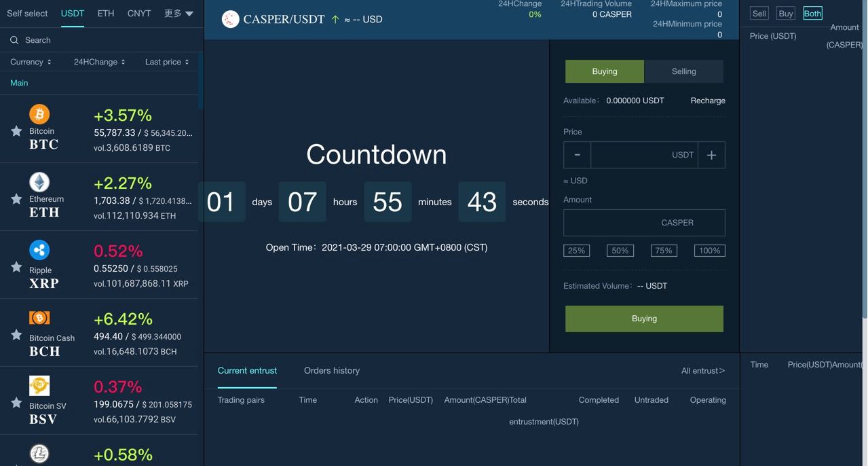Sort list by Last price
This screenshot has width=868, height=466.
(x=167, y=62)
